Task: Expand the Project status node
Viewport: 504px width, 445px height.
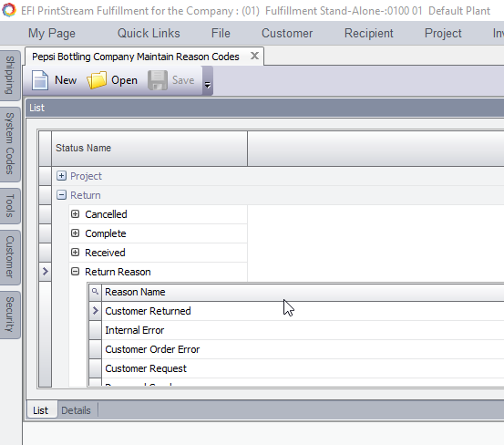Action: 61,176
